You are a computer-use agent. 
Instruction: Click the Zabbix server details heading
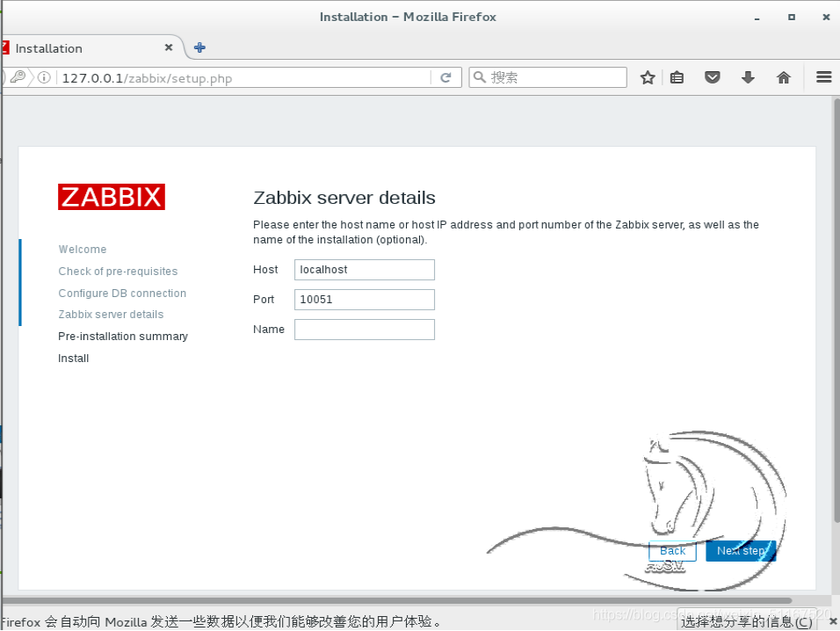pos(344,198)
